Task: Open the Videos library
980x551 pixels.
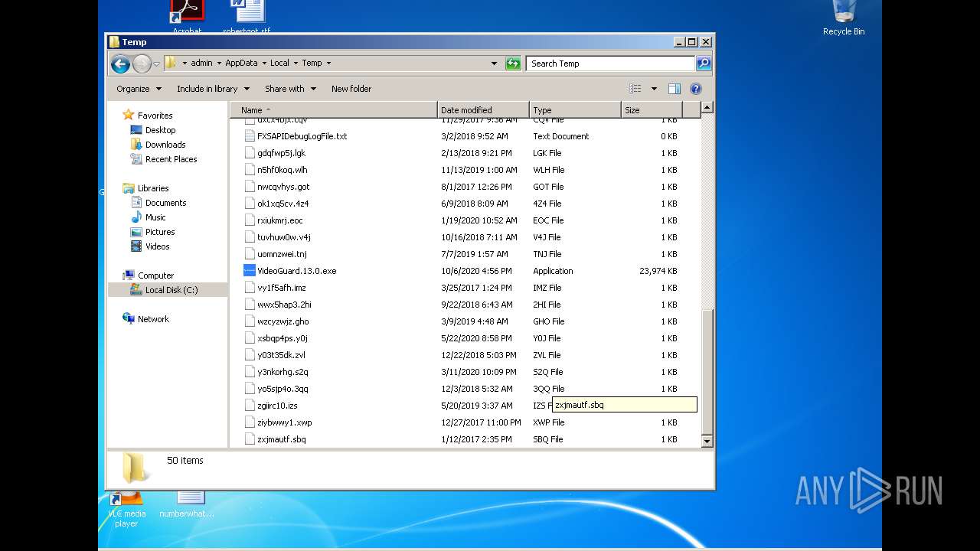Action: pos(157,246)
